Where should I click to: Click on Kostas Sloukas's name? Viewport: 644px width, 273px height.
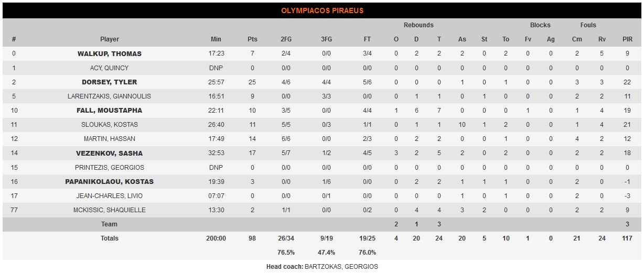point(109,125)
